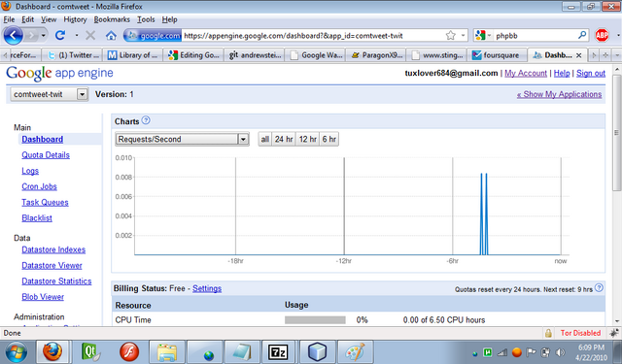Open the Adblock Plus ABP icon
Image resolution: width=622 pixels, height=364 pixels.
click(602, 35)
